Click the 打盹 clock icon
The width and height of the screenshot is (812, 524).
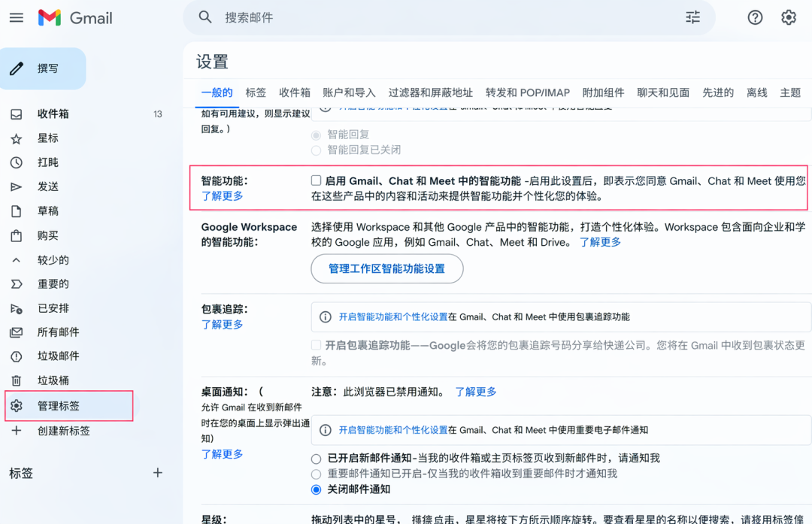click(x=17, y=162)
